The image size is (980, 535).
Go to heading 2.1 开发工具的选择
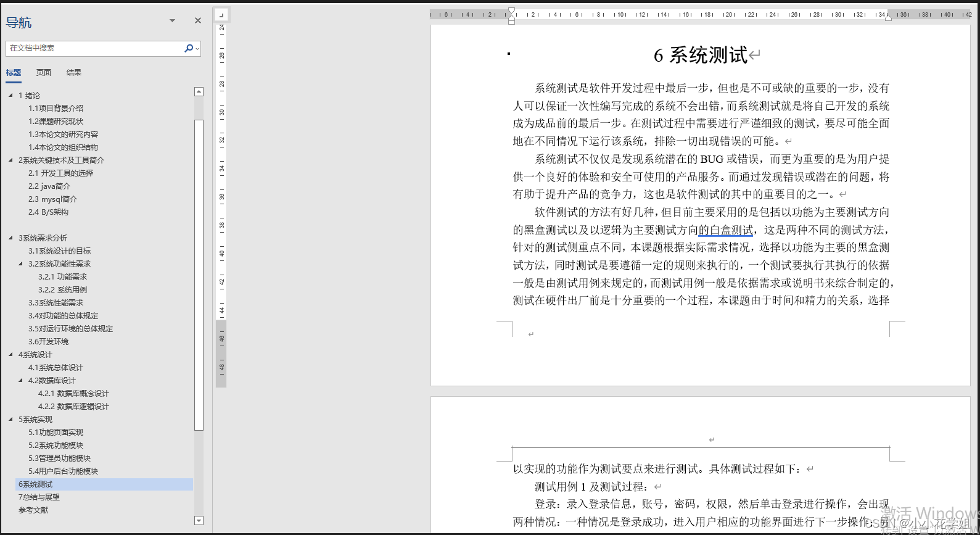[60, 173]
